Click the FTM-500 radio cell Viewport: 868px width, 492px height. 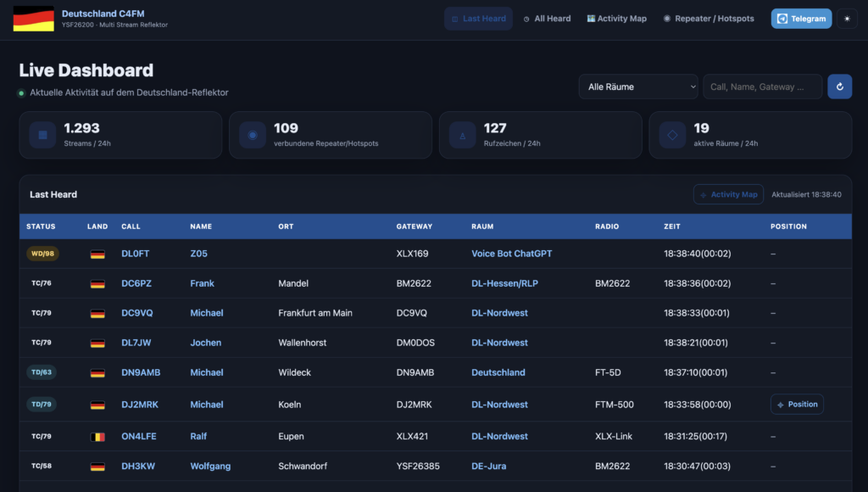[x=615, y=405]
